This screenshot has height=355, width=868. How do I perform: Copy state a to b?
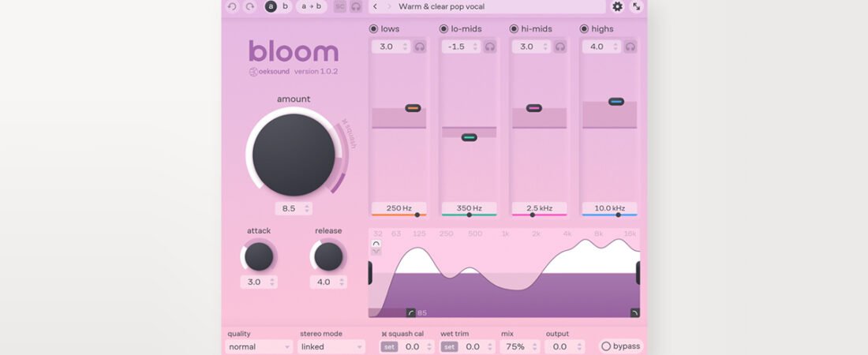tap(311, 6)
